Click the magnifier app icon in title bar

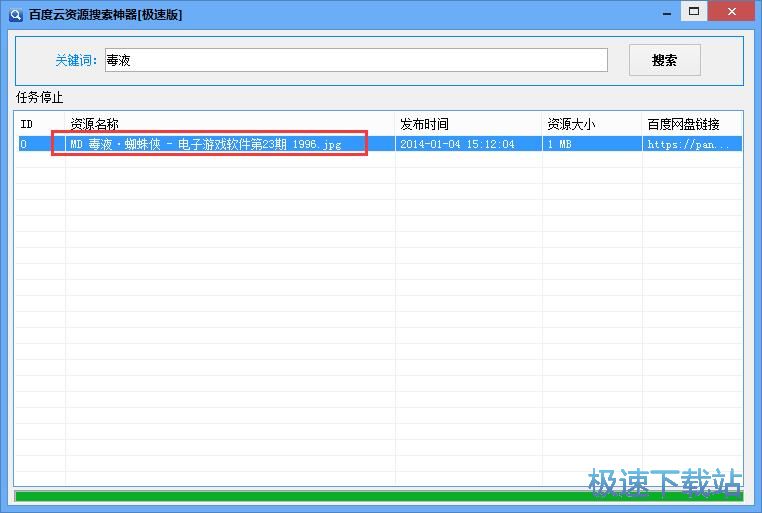(16, 15)
